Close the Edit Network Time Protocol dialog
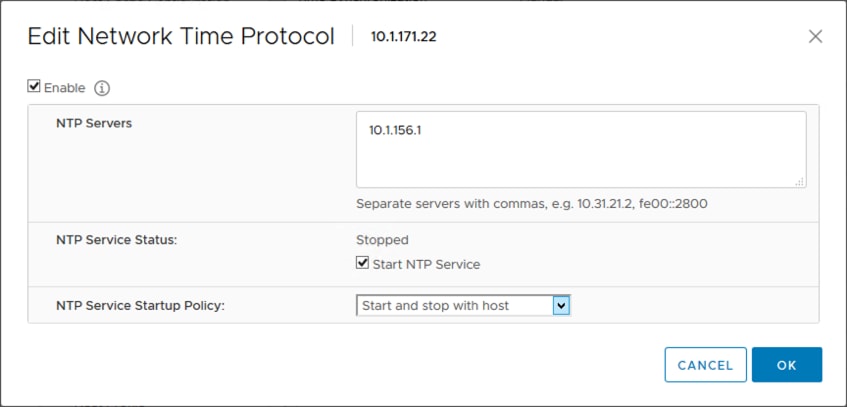This screenshot has height=407, width=847. pos(815,37)
